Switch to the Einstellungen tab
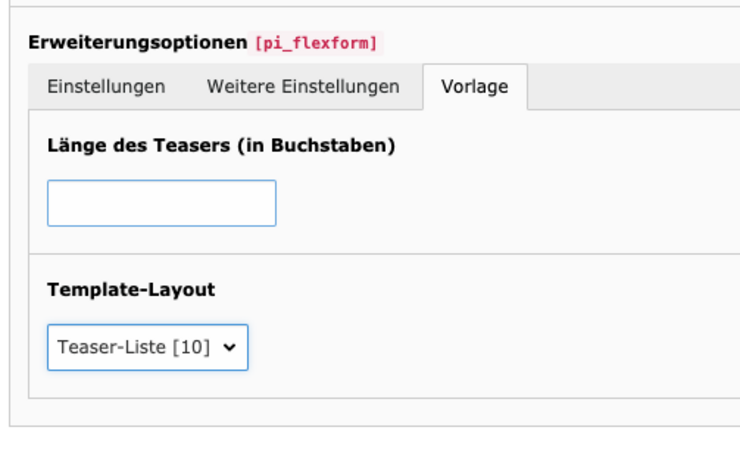 click(106, 87)
